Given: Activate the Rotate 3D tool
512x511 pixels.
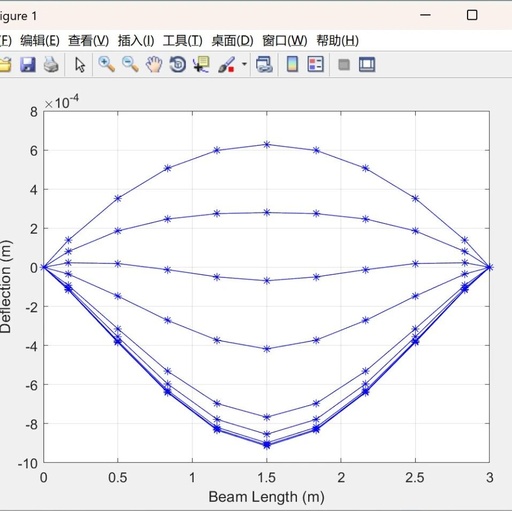Looking at the screenshot, I should 178,64.
